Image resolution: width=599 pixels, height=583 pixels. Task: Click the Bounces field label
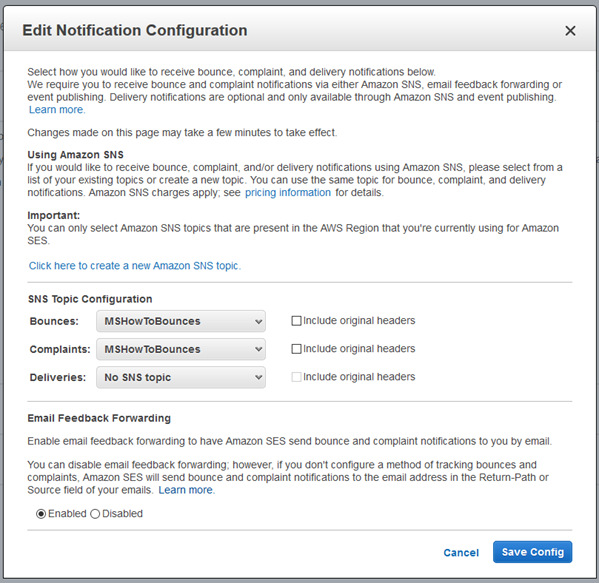coord(54,321)
